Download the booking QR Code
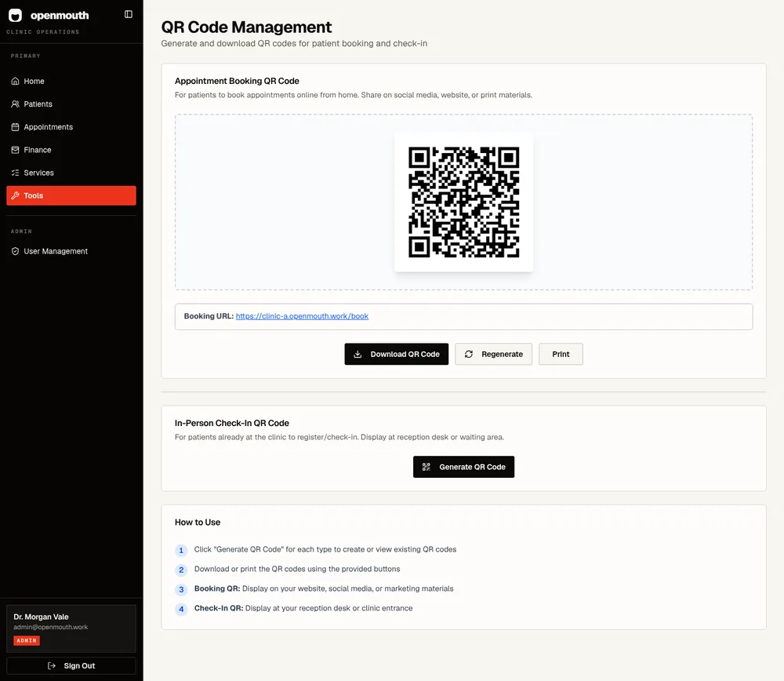The width and height of the screenshot is (784, 681). [397, 355]
